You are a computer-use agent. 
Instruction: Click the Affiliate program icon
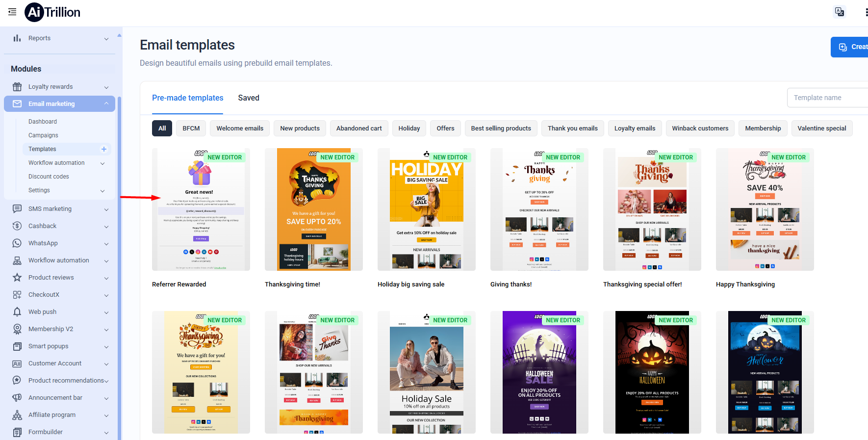tap(17, 415)
